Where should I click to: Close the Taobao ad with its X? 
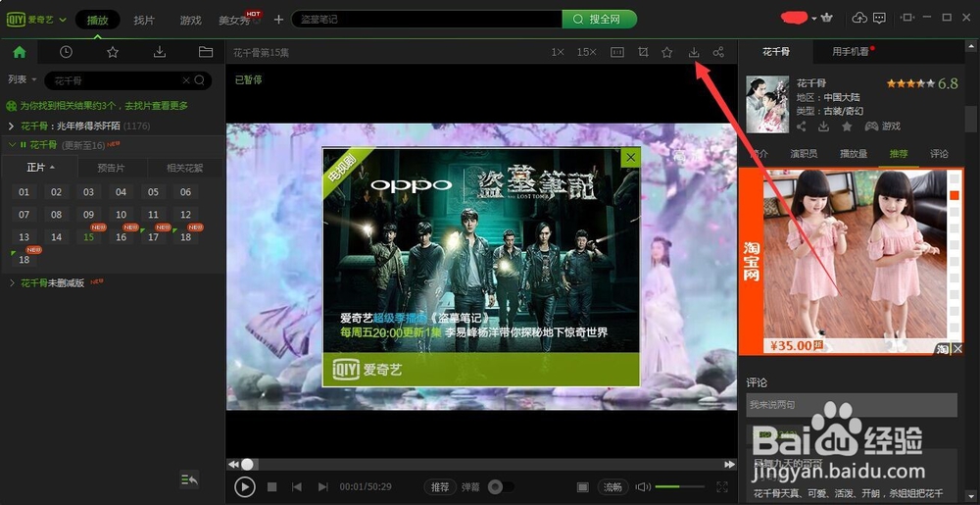tap(957, 349)
